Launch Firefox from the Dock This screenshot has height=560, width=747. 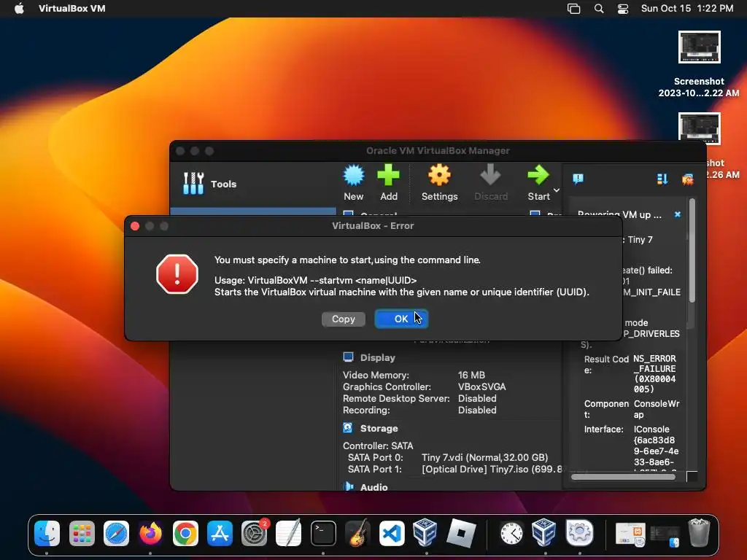tap(150, 533)
